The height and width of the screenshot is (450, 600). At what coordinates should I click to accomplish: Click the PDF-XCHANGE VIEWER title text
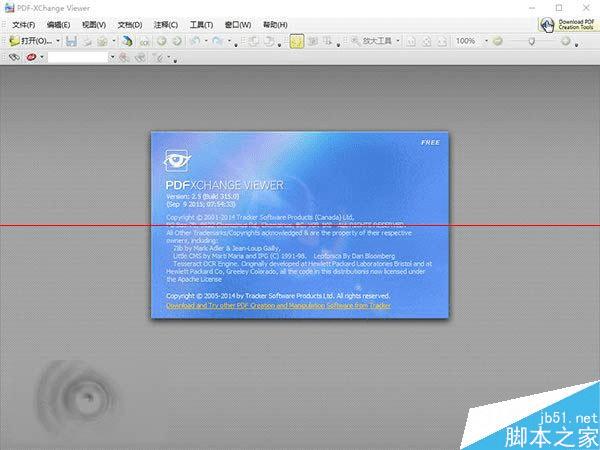point(225,185)
